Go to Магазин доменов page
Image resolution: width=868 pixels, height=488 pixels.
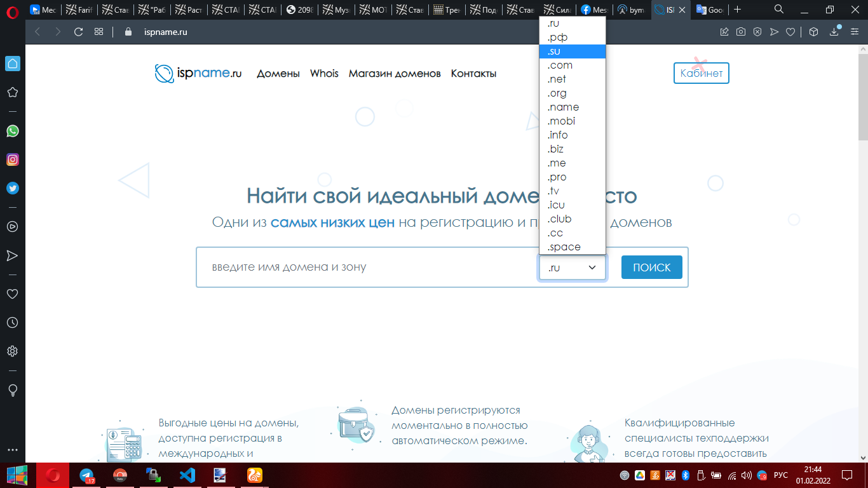click(x=394, y=74)
